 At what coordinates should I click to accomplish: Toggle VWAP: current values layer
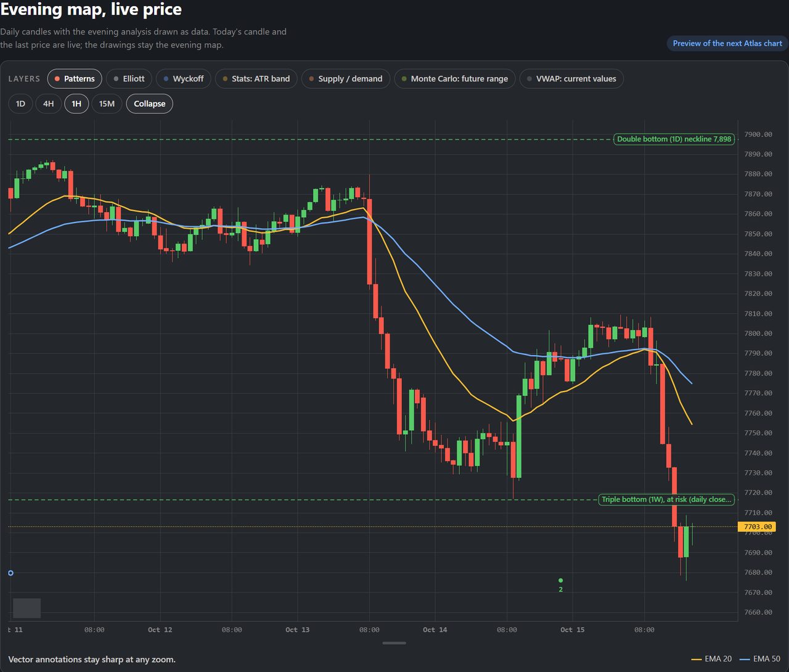[571, 79]
